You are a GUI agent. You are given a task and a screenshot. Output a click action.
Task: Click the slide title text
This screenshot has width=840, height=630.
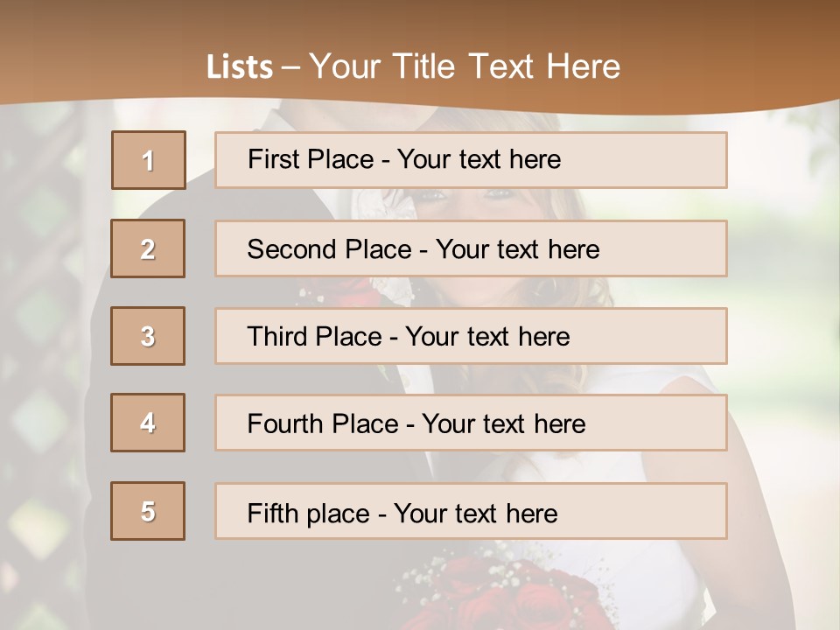413,66
